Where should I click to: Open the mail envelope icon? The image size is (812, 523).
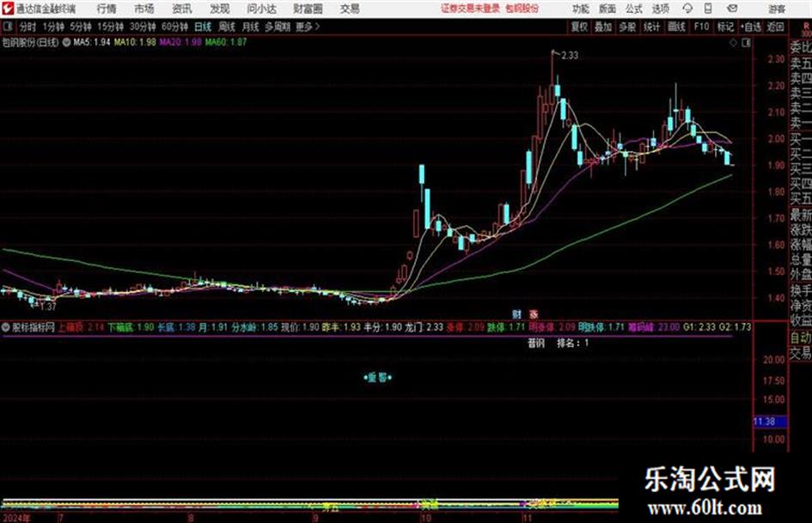732,9
